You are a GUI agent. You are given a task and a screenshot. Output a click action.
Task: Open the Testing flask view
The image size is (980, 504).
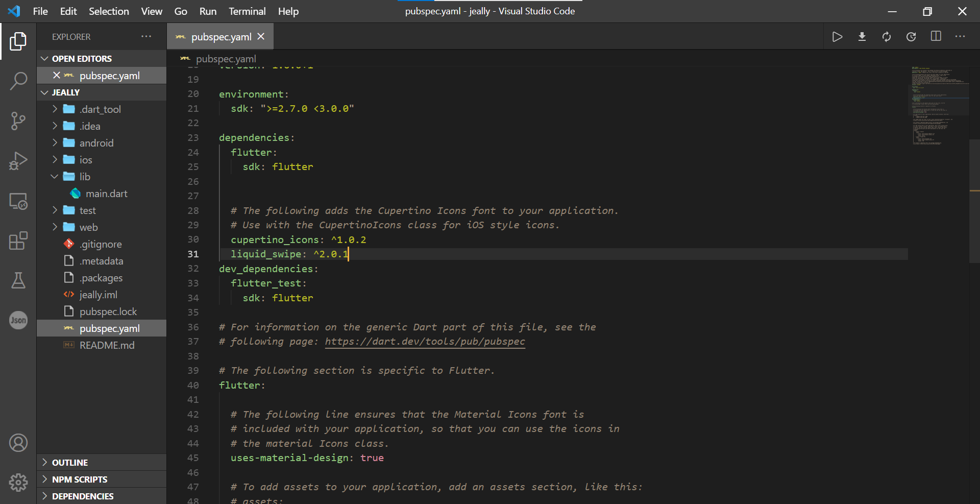(18, 280)
